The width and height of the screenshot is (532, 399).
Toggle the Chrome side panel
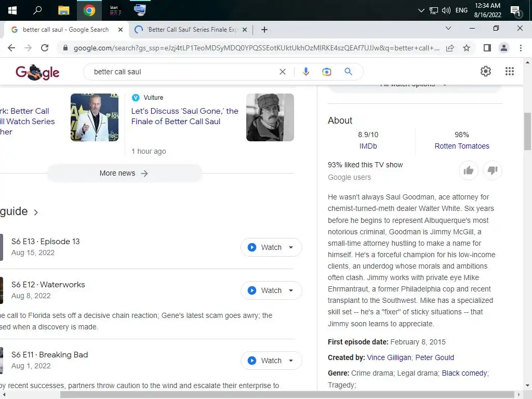(487, 48)
